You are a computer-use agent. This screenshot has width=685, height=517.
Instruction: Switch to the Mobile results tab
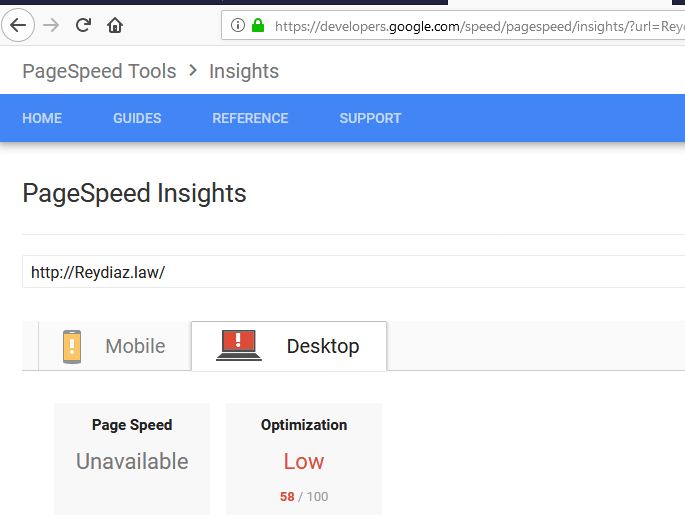pyautogui.click(x=114, y=346)
